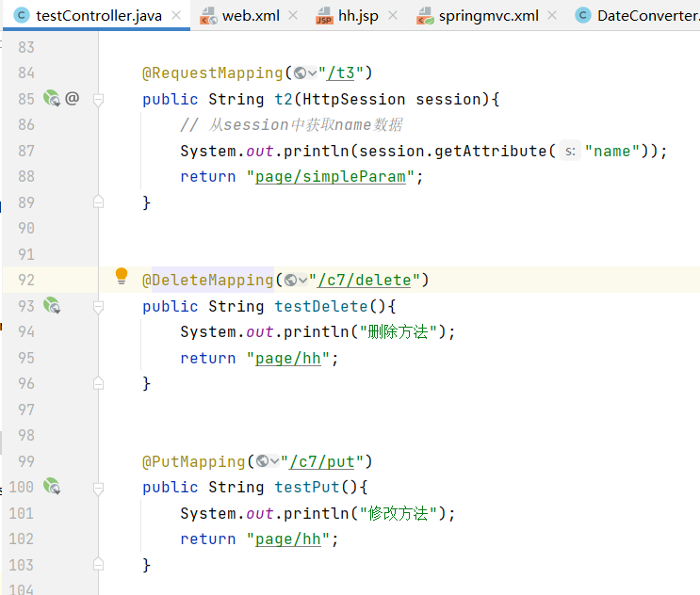This screenshot has height=595, width=700.
Task: Switch to the springmvc.xml tab
Action: (488, 16)
